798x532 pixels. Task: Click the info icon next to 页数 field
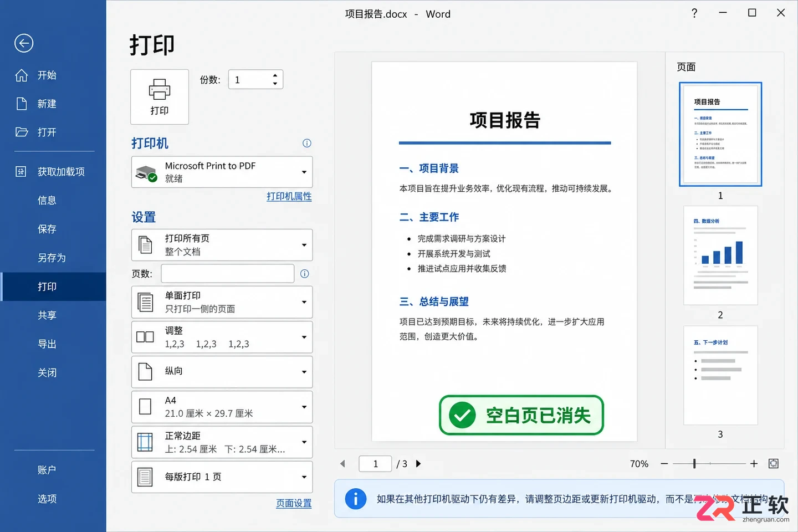[304, 274]
